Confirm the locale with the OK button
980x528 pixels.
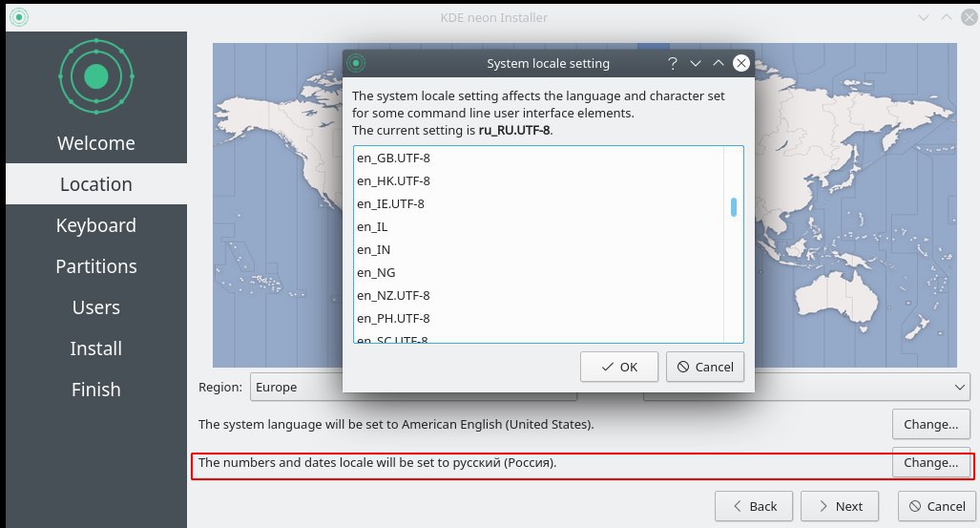[618, 367]
